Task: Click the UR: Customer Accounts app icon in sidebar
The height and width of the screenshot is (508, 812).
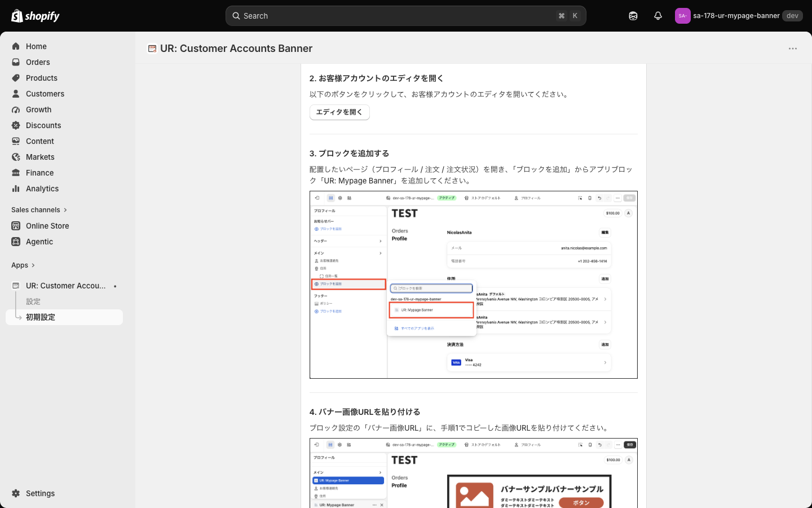Action: click(16, 286)
